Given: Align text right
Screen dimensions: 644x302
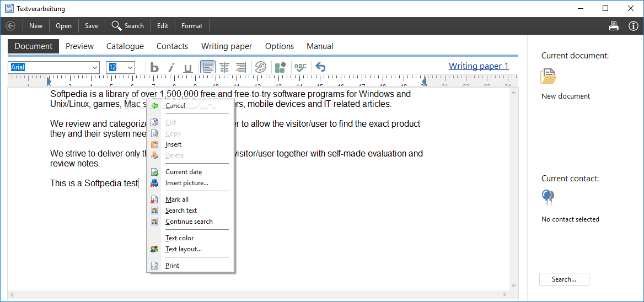Looking at the screenshot, I should [240, 67].
